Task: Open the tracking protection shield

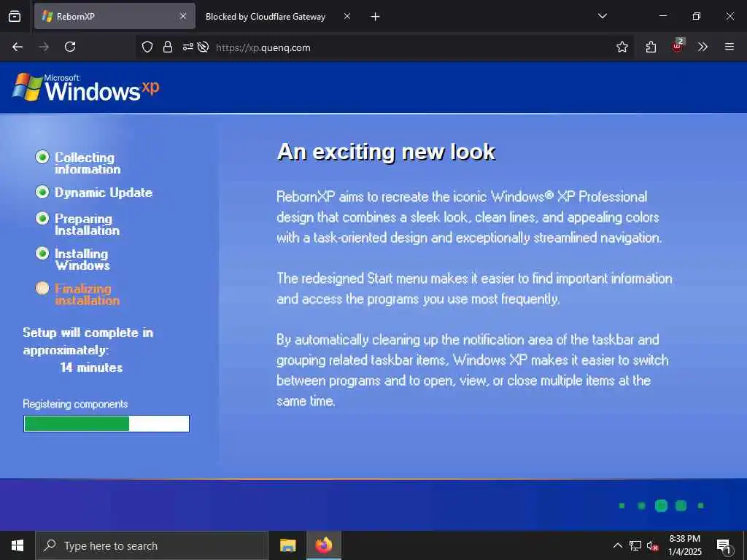Action: click(x=147, y=47)
